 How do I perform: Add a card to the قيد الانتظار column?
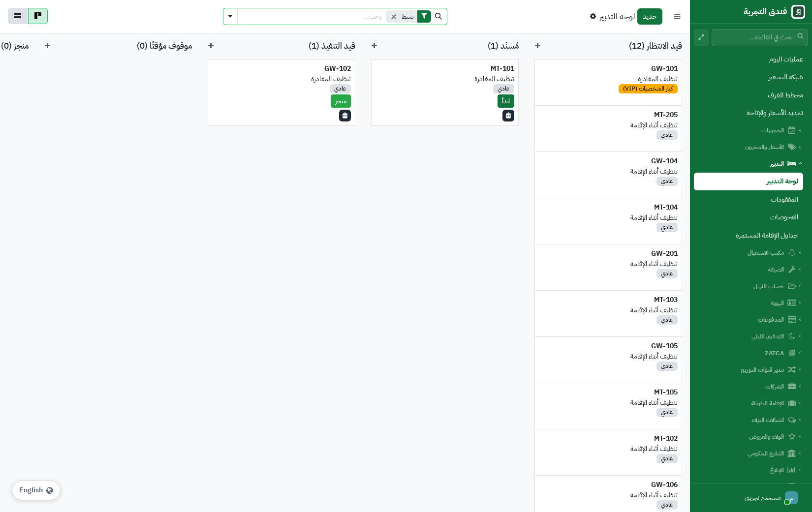537,46
